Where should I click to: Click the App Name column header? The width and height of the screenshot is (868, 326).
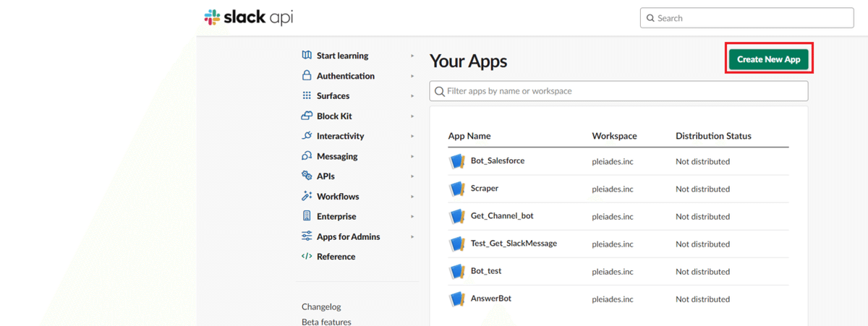pyautogui.click(x=469, y=136)
